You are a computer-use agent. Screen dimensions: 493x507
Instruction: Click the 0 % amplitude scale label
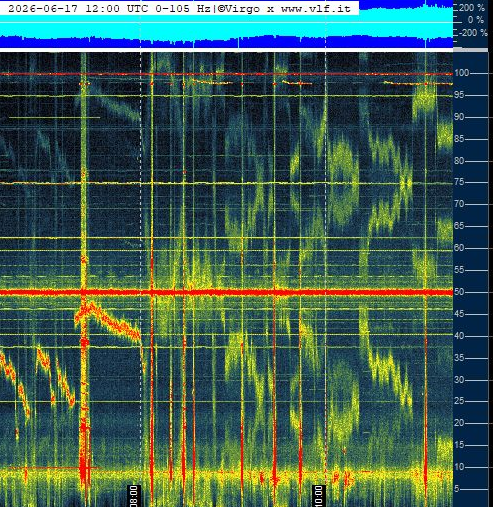(x=476, y=20)
